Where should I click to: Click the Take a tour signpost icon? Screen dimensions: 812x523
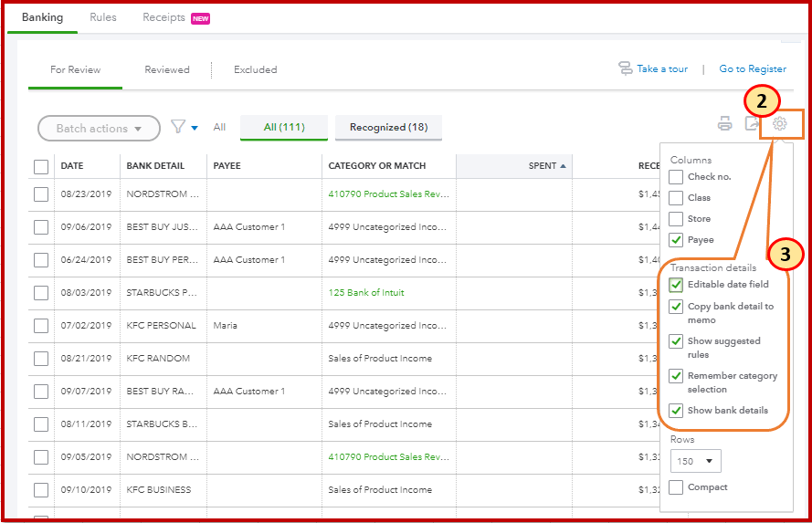coord(626,68)
